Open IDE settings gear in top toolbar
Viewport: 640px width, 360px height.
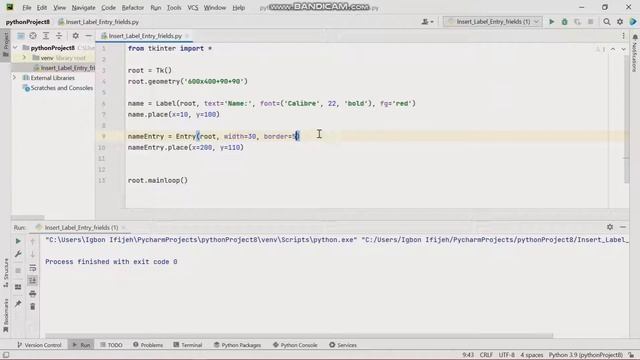[x=620, y=22]
